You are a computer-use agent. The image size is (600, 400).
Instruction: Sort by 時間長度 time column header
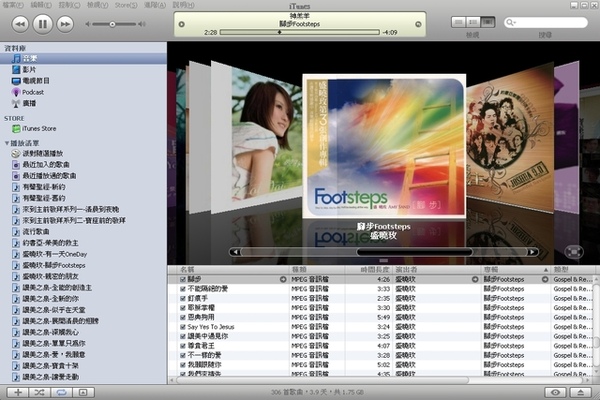pyautogui.click(x=369, y=269)
